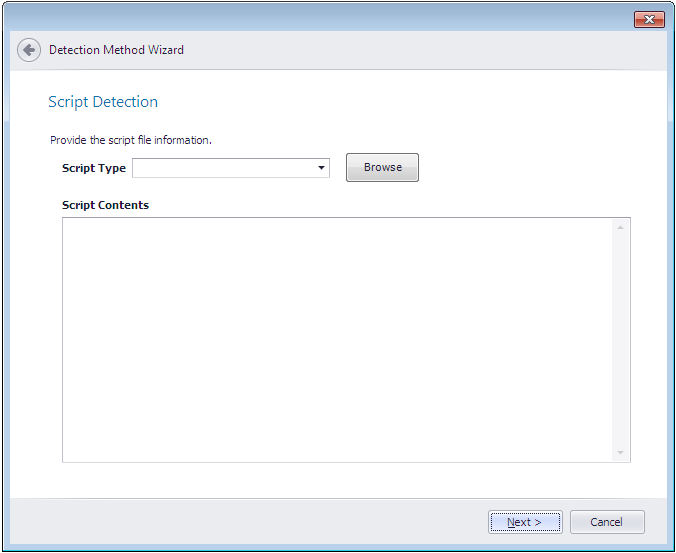Image resolution: width=676 pixels, height=553 pixels.
Task: Proceed by clicking the Next > button
Action: click(x=525, y=522)
